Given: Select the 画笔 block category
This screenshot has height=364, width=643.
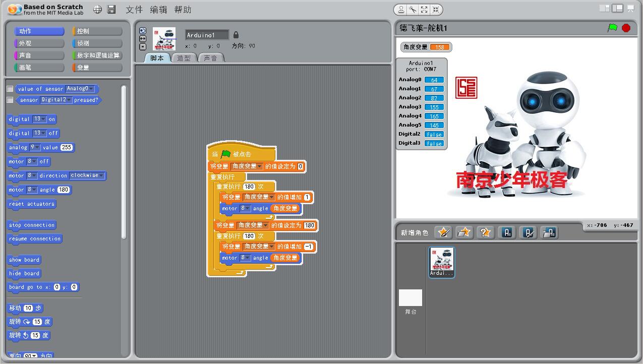Looking at the screenshot, I should [x=40, y=68].
